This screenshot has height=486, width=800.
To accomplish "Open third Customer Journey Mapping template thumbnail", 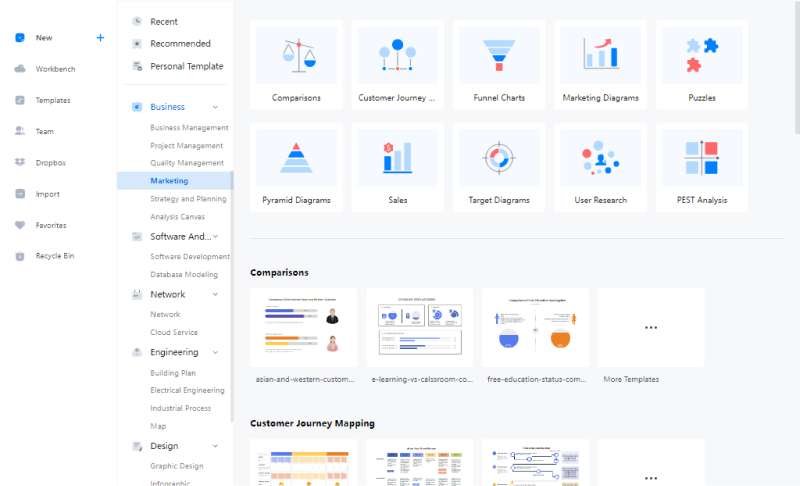I will pos(535,463).
